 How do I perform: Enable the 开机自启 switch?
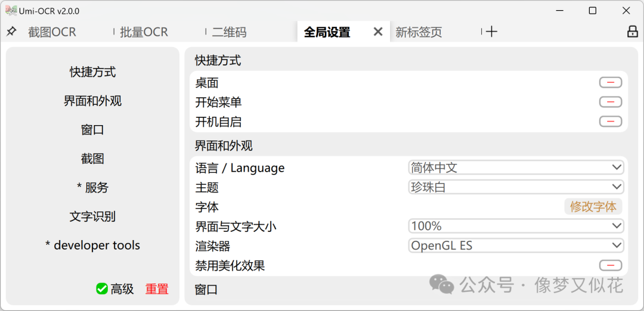(x=610, y=122)
